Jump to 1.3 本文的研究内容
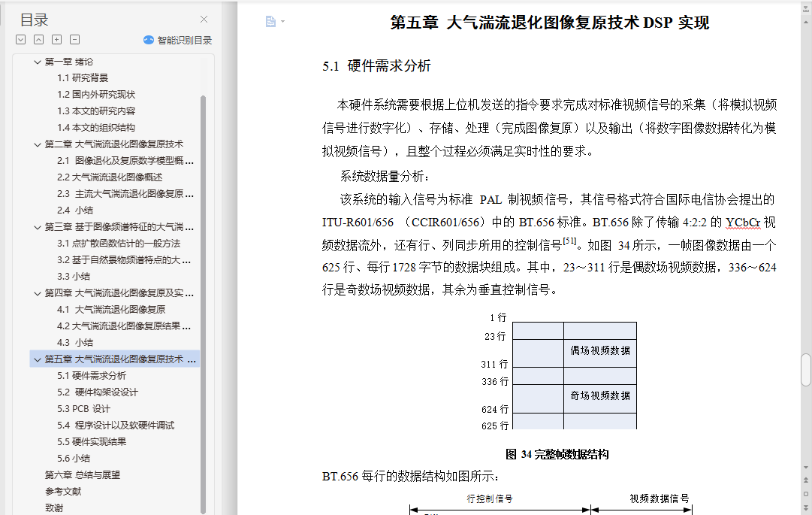 96,111
